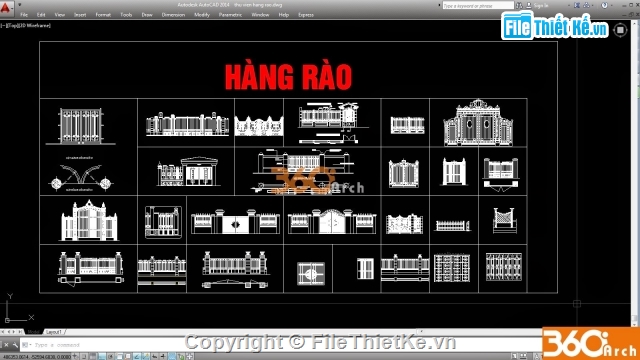Open the Window menu
640x360 pixels.
coord(260,15)
